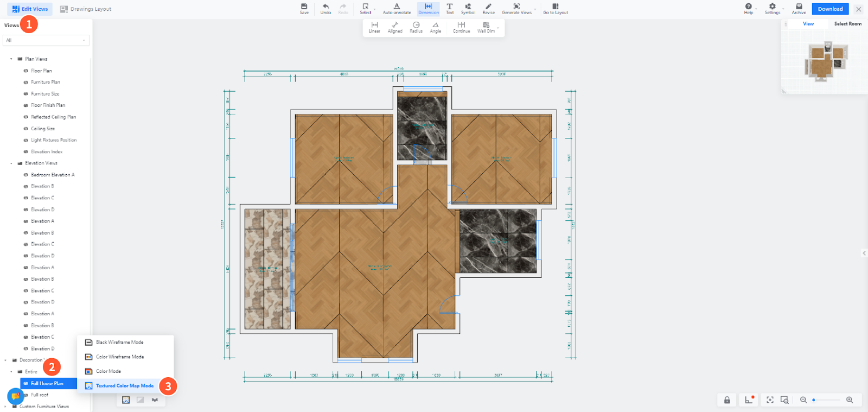Collapse the Plan Views tree group
868x412 pixels.
(x=11, y=59)
